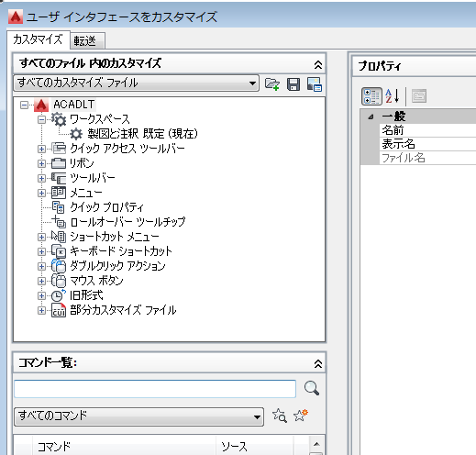This screenshot has width=476, height=455.
Task: Expand the マウス ボタン node
Action: click(41, 281)
